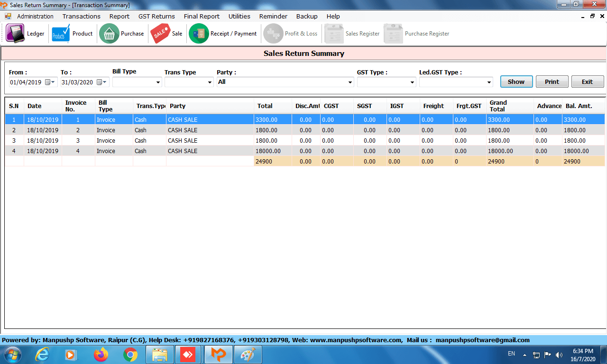Click the Bal. Amt. column header
This screenshot has height=364, width=607.
(x=584, y=106)
